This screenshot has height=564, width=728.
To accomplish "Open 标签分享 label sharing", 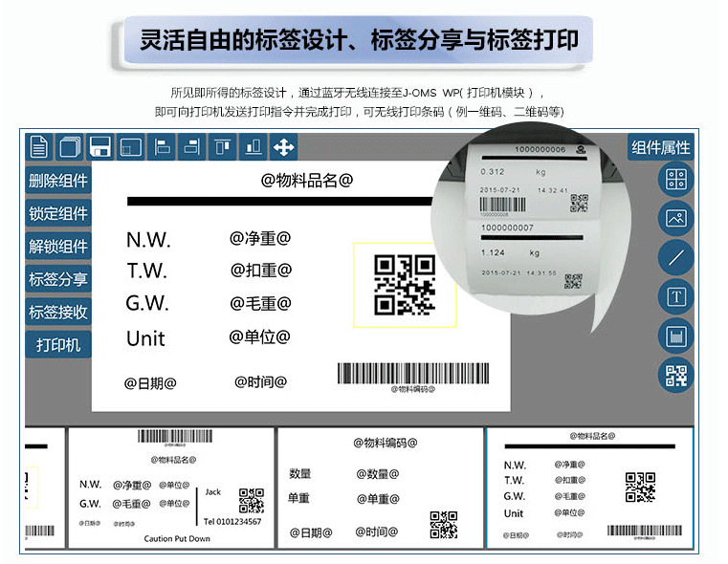I will (x=58, y=279).
